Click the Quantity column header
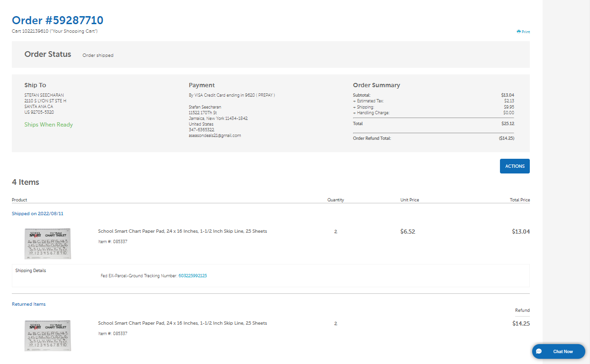Viewport: 590px width, 364px height. 336,200
